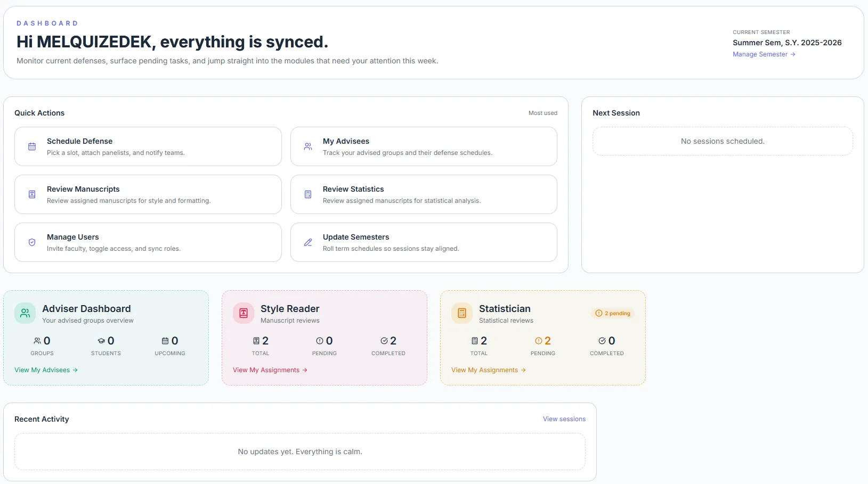Click the Students graduation cap icon
This screenshot has width=868, height=484.
click(101, 341)
